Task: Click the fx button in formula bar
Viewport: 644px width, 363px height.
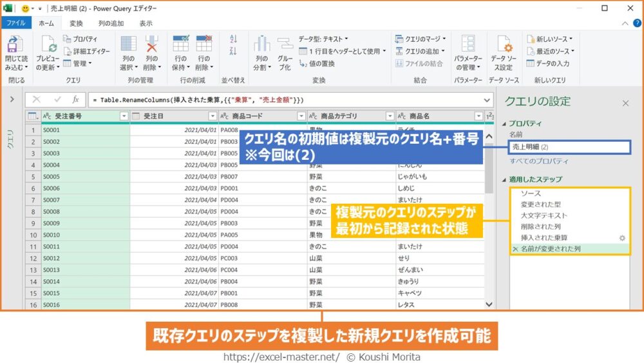Action: (x=75, y=100)
